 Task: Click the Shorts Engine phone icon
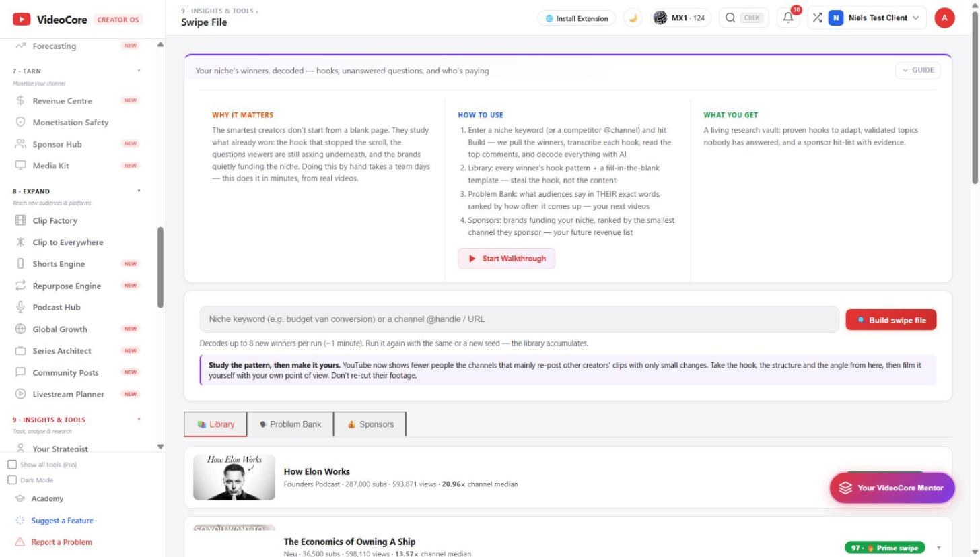click(x=20, y=263)
